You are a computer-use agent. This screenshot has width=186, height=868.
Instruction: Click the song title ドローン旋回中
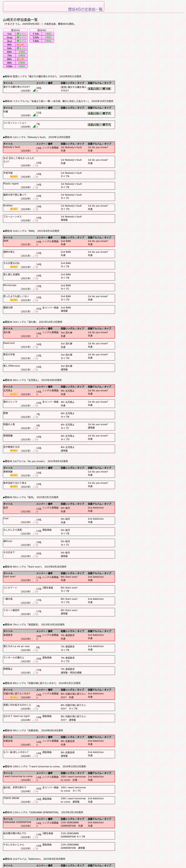point(11,610)
